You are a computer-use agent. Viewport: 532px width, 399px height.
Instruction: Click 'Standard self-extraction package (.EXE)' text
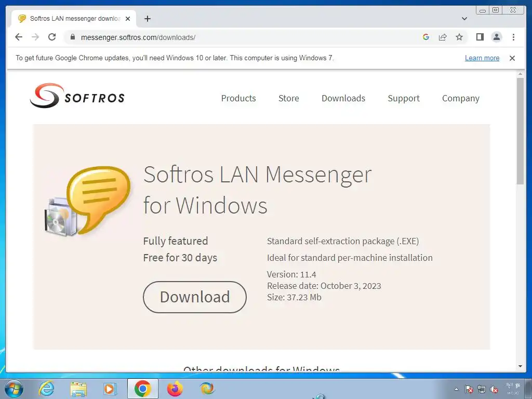tap(343, 241)
